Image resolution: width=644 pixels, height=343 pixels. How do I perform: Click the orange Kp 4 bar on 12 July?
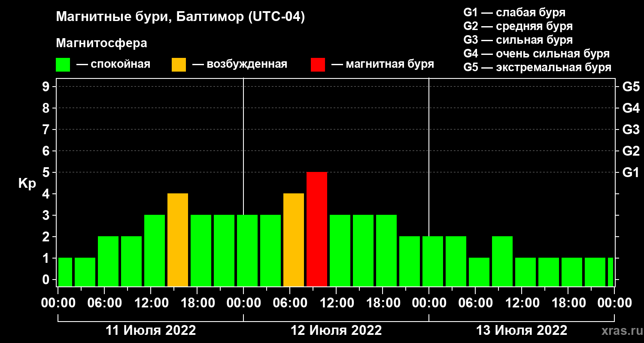294,240
